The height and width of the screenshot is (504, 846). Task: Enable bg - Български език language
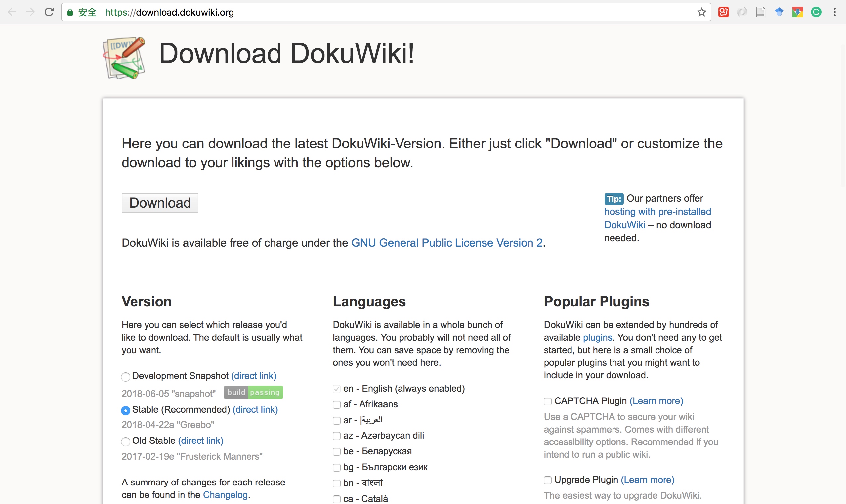point(337,468)
